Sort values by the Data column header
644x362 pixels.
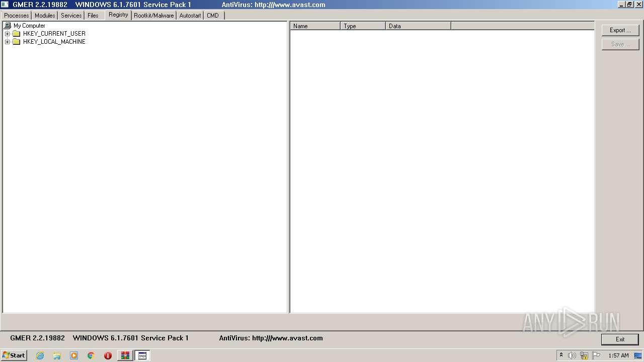(418, 26)
